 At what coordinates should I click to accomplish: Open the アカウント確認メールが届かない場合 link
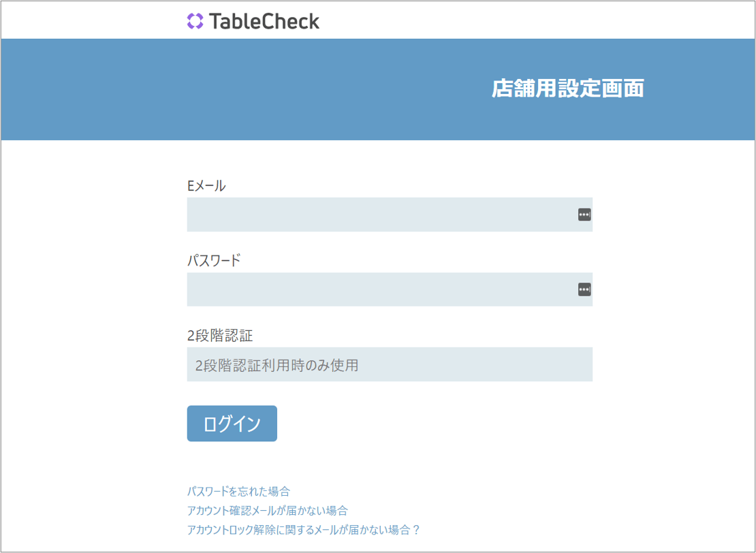(267, 510)
